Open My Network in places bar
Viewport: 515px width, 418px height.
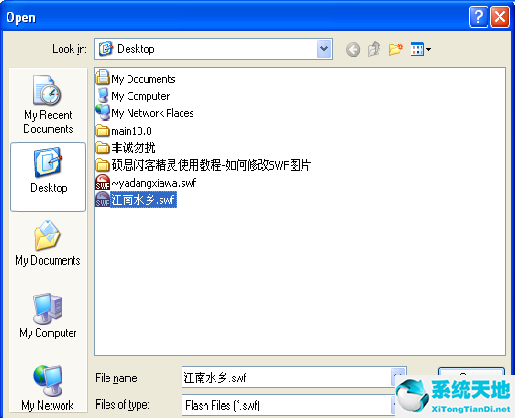coord(48,388)
